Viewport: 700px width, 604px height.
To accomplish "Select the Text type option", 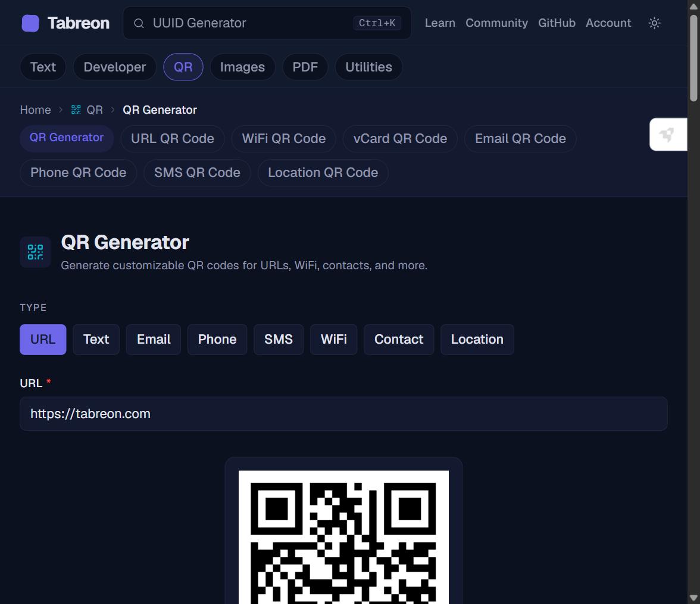I will [x=96, y=340].
